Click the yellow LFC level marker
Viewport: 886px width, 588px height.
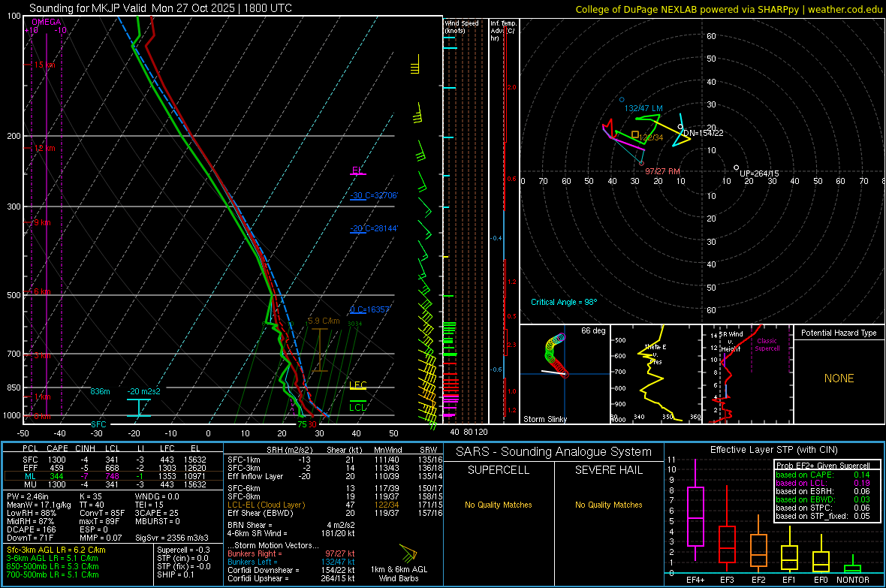coord(357,386)
